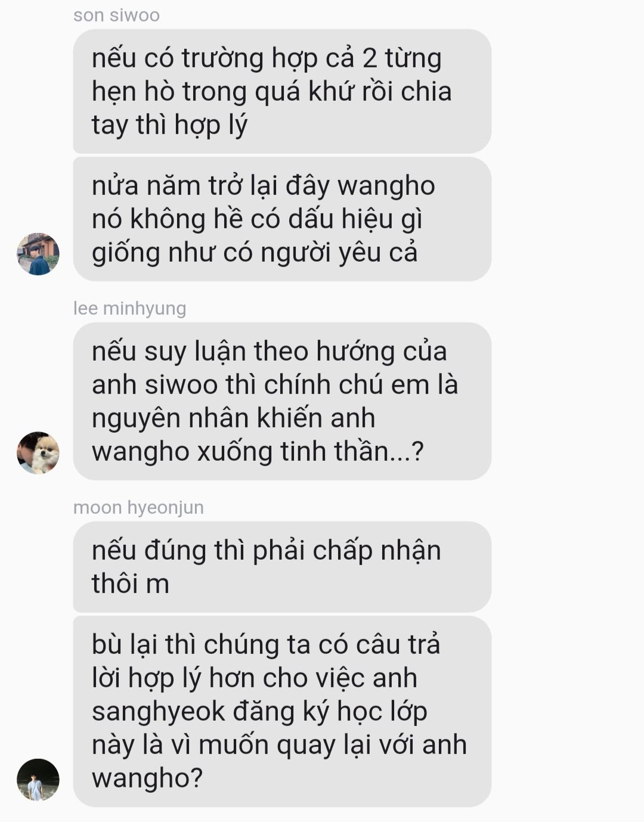Image resolution: width=644 pixels, height=822 pixels.
Task: Click the line 'nguyên nhân khiến anh'
Action: [233, 418]
